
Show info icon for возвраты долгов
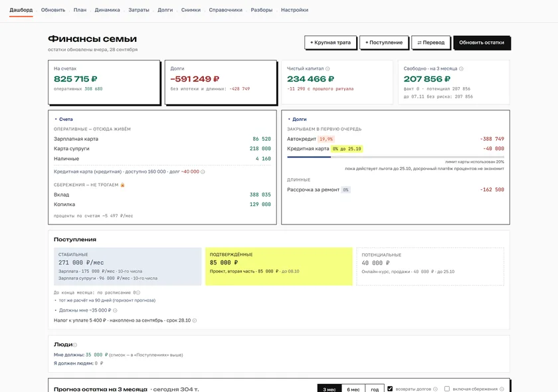pyautogui.click(x=435, y=389)
